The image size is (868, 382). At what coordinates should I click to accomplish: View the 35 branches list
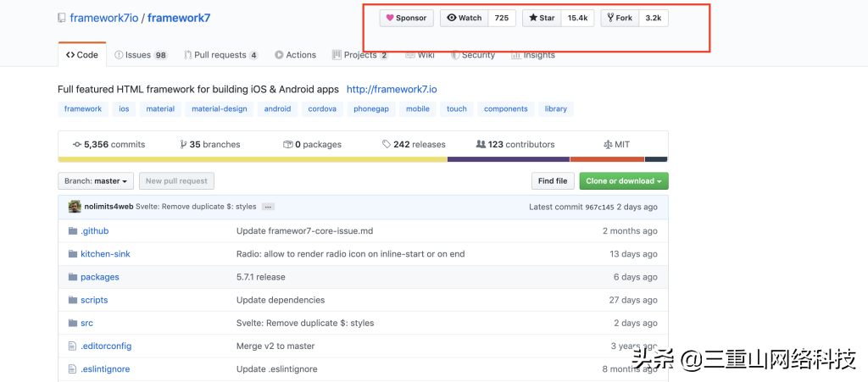pyautogui.click(x=210, y=144)
